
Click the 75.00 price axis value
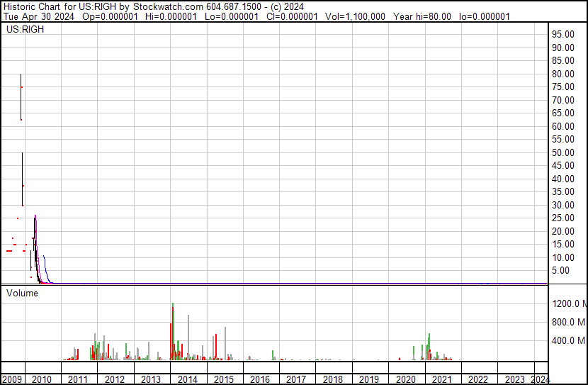click(x=563, y=87)
